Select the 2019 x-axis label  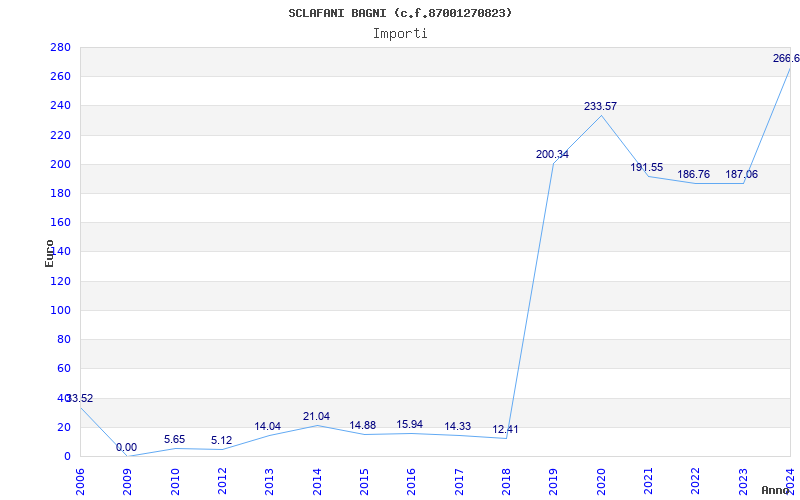[x=553, y=482]
